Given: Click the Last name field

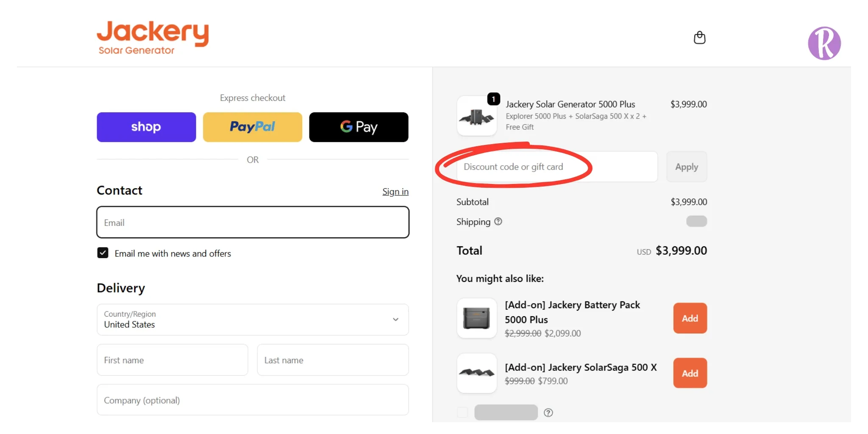Looking at the screenshot, I should [333, 360].
